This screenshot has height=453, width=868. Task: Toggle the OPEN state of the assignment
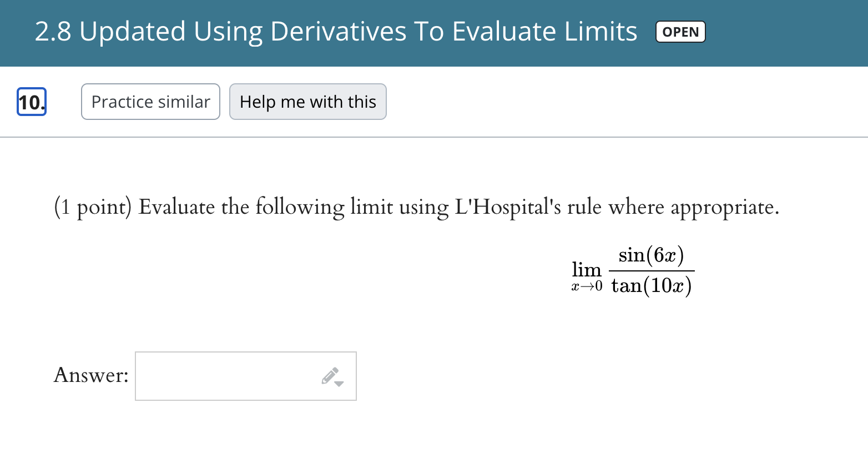[680, 32]
